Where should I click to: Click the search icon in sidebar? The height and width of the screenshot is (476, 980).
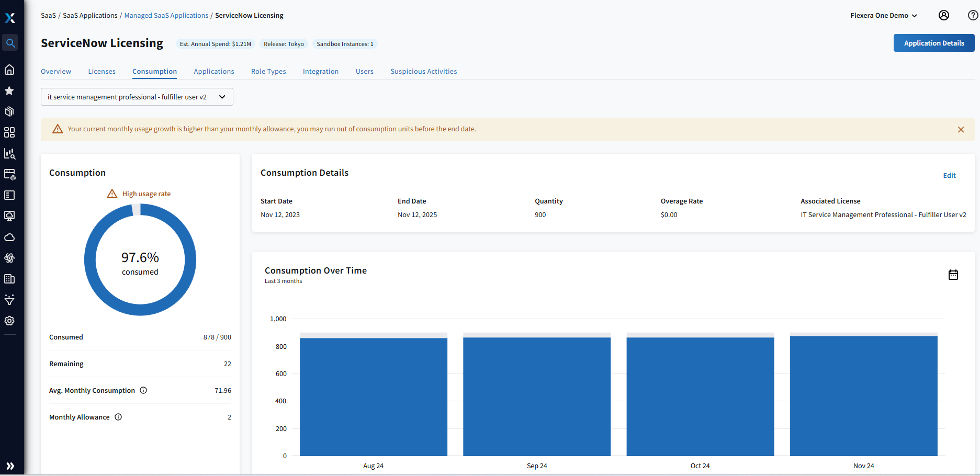(10, 43)
